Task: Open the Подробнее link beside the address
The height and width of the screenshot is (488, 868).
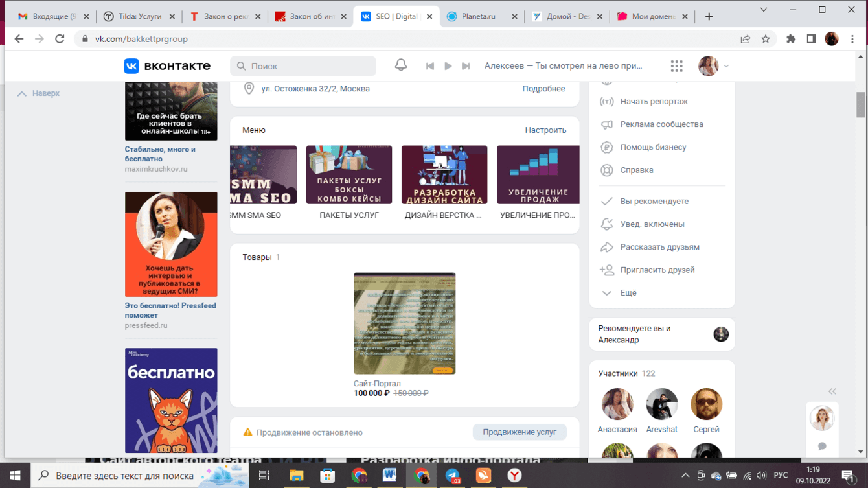Action: 543,89
